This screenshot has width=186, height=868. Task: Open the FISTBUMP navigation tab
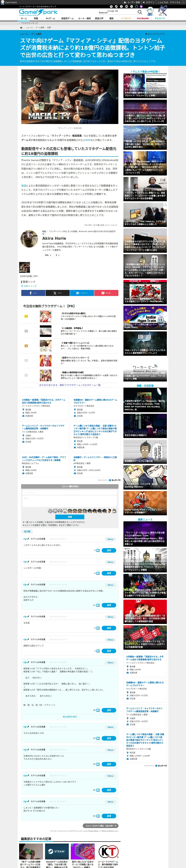143,19
